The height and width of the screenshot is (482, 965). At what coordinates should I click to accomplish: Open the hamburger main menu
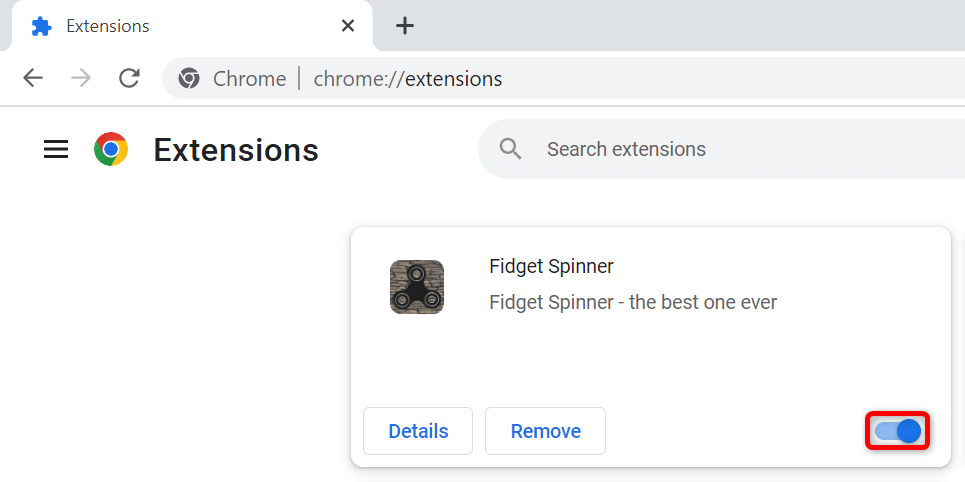coord(56,150)
